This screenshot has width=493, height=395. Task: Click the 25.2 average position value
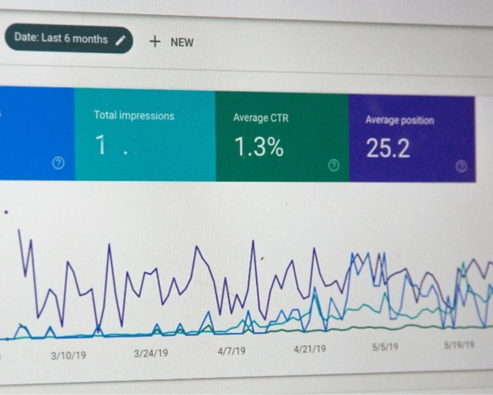(x=388, y=149)
